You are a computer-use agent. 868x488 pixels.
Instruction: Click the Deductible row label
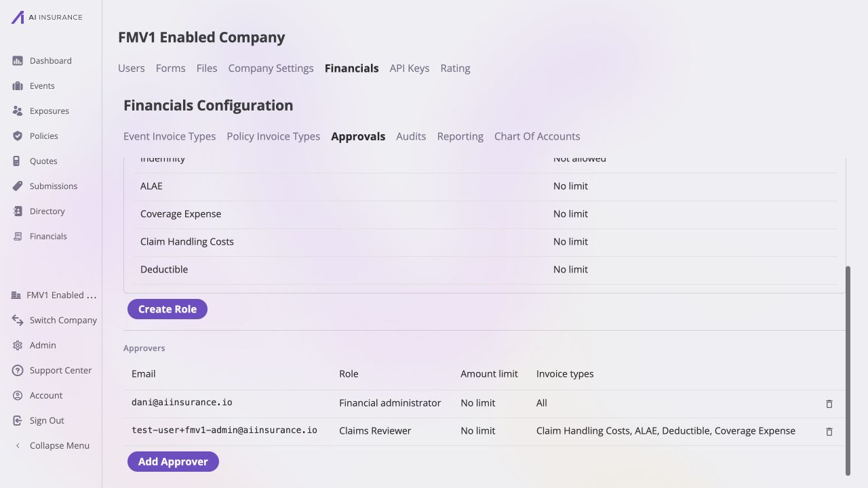coord(164,270)
